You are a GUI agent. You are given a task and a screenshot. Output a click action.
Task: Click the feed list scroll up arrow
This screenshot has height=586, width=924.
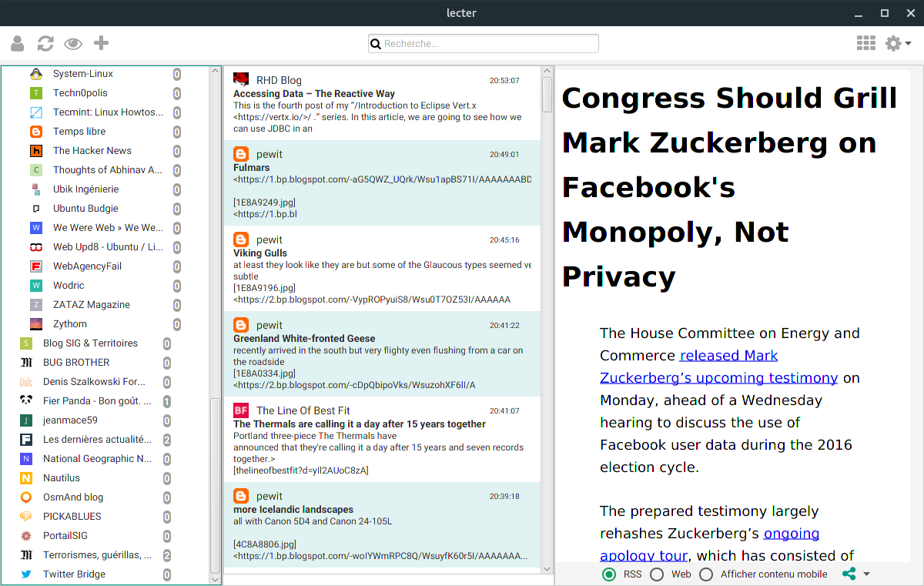pyautogui.click(x=216, y=71)
